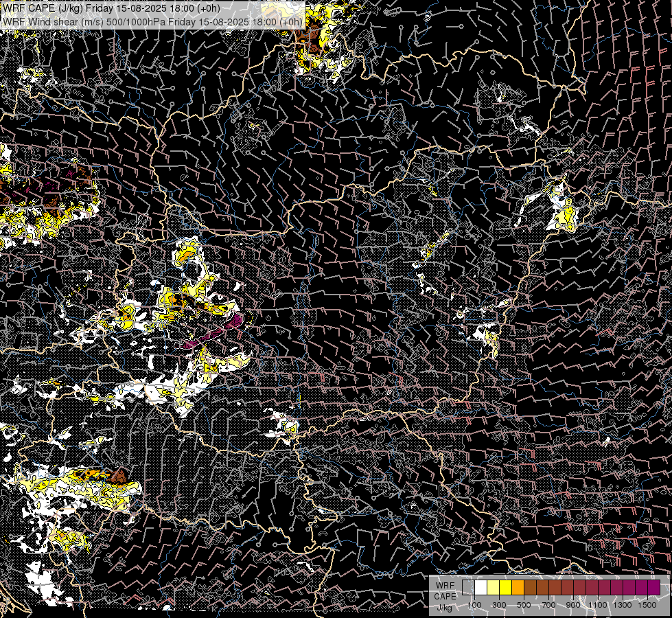Select the white swatch in the CAPE legend
Image resolution: width=672 pixels, height=618 pixels.
coord(481,587)
